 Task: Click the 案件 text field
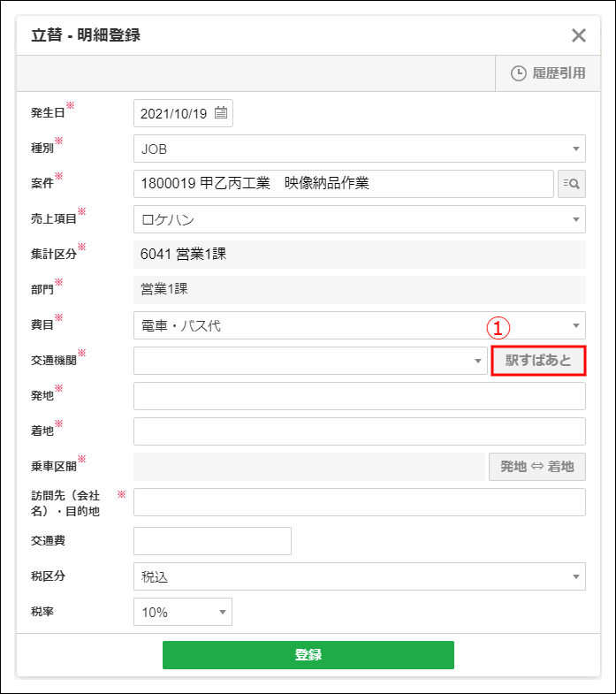(343, 184)
